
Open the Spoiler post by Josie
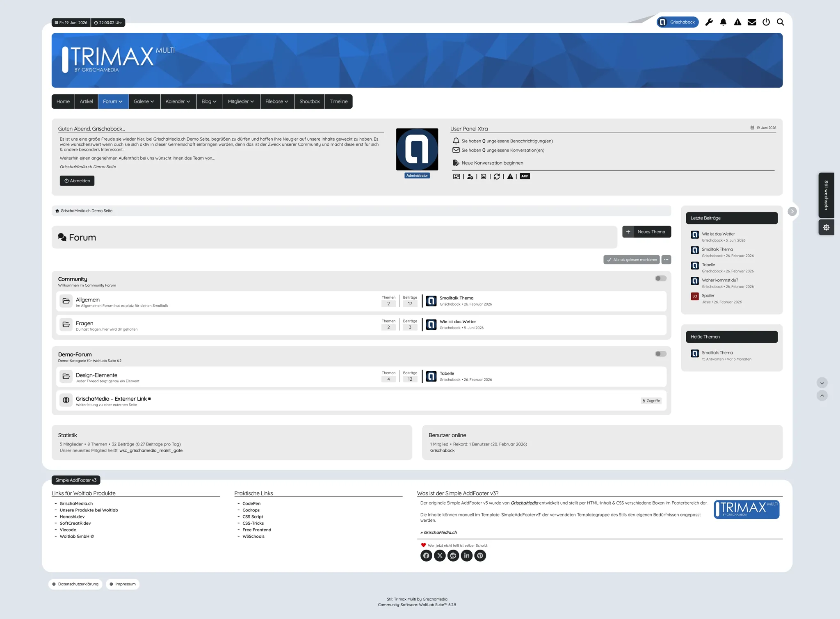pos(708,295)
